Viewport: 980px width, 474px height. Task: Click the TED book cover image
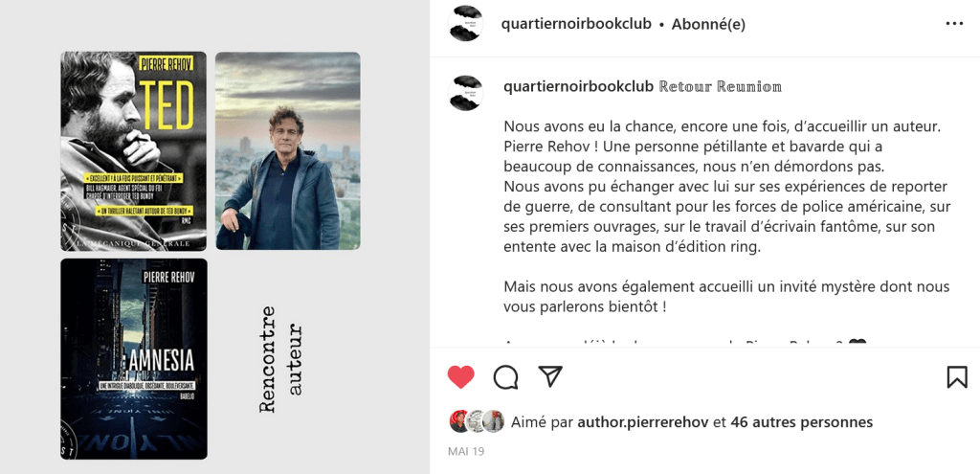(x=134, y=151)
